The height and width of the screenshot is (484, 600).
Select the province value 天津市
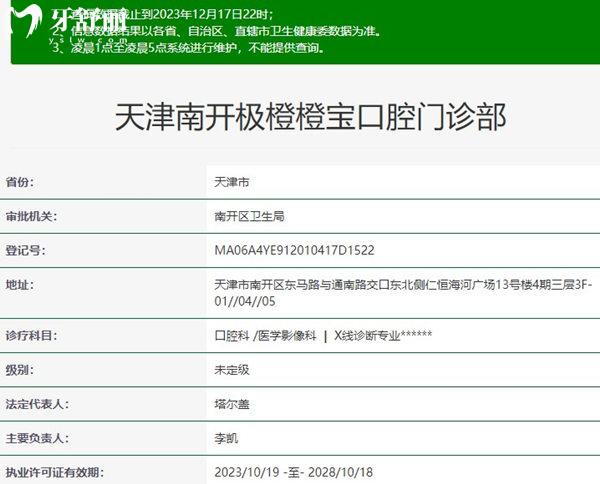(x=232, y=182)
